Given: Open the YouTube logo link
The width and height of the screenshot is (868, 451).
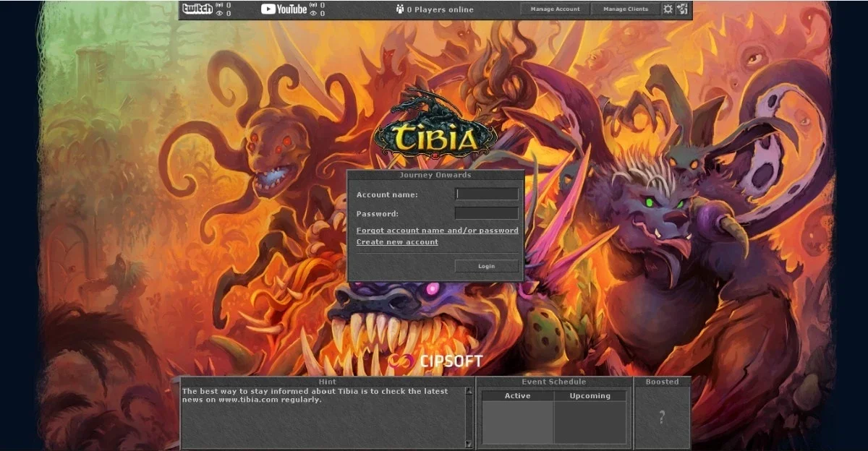Looking at the screenshot, I should tap(284, 9).
